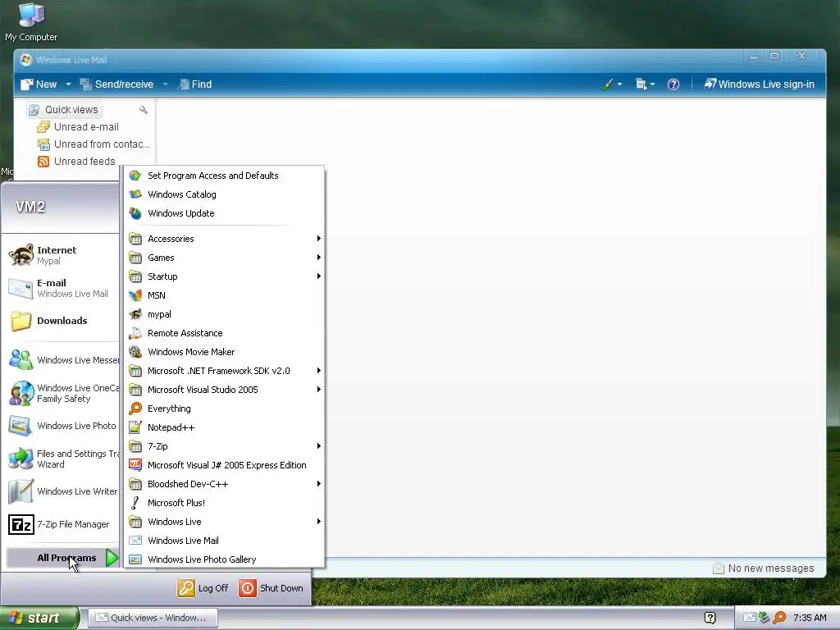Screen dimensions: 840x630
Task: Open Windows Live OneCare Family Safety
Action: (62, 393)
